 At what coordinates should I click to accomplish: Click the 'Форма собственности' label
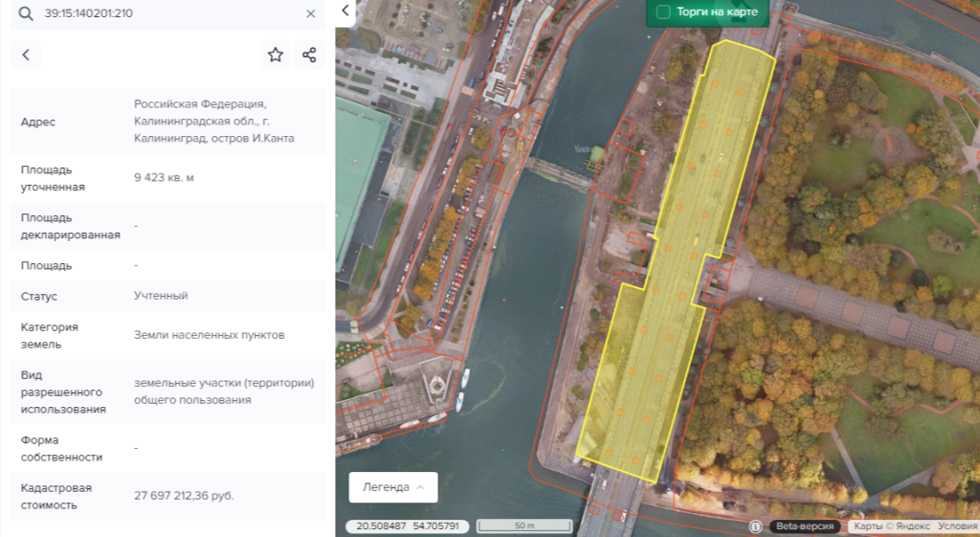point(61,448)
